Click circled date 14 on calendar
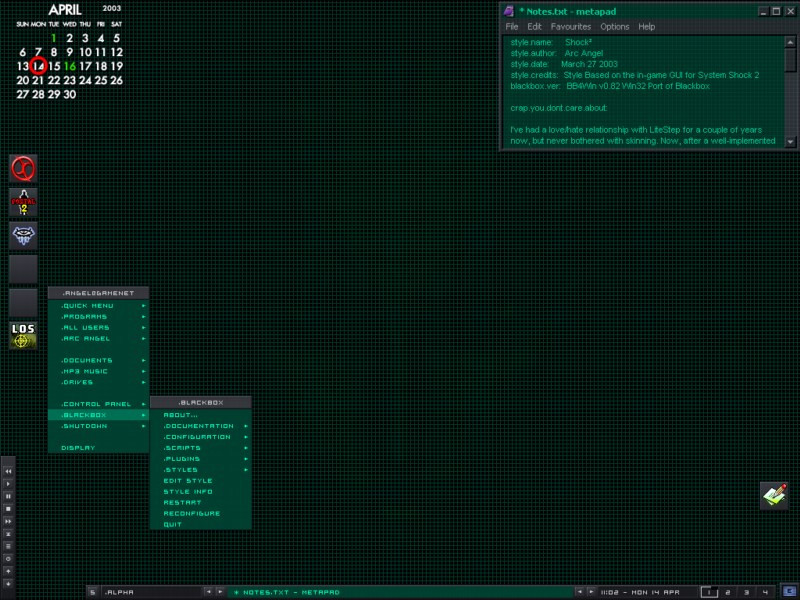This screenshot has width=800, height=600. pos(38,66)
